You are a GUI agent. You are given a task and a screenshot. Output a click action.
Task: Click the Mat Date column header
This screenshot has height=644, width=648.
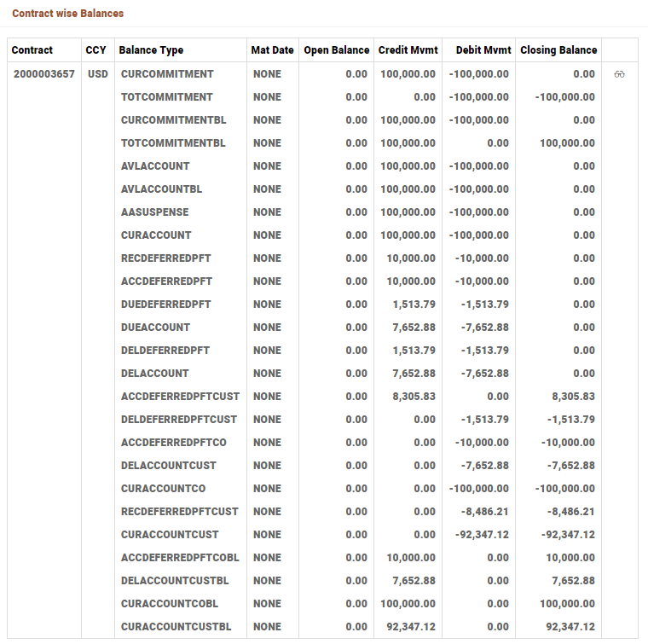(272, 50)
